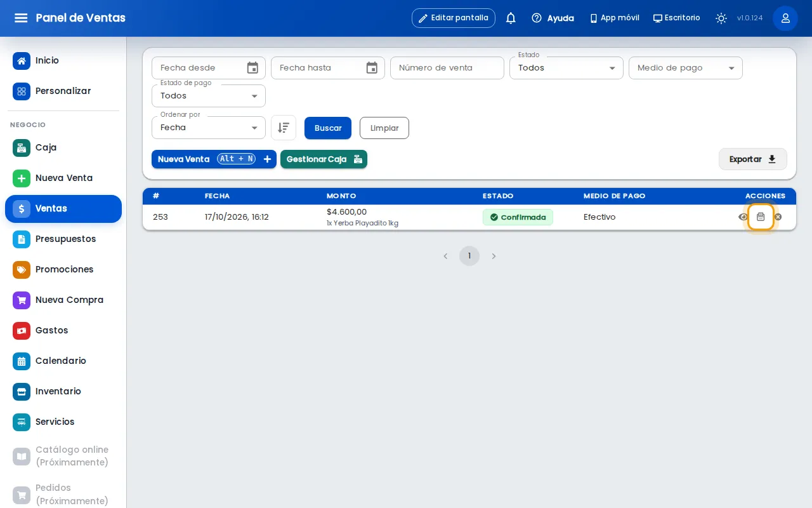Expand the Estado dropdown
812x508 pixels.
coord(566,68)
